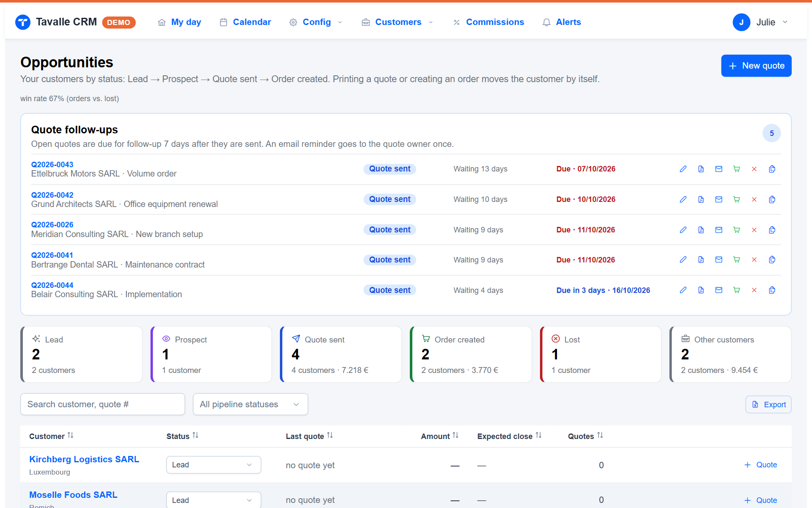812x508 pixels.
Task: Sort table by Expected close column
Action: click(x=509, y=436)
